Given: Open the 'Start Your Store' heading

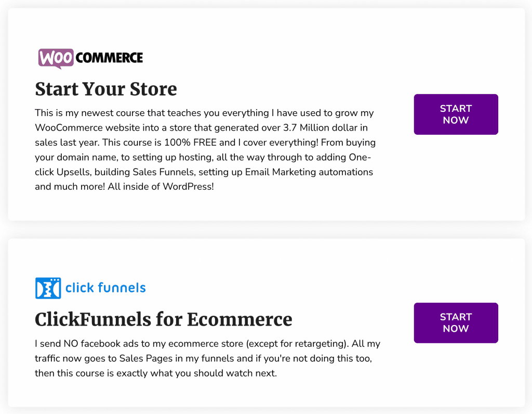Looking at the screenshot, I should click(x=106, y=89).
